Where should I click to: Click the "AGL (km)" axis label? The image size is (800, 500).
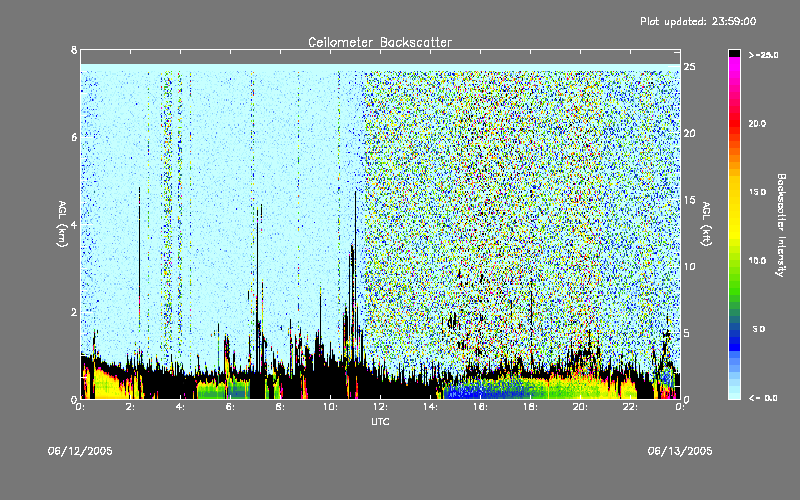click(x=63, y=223)
